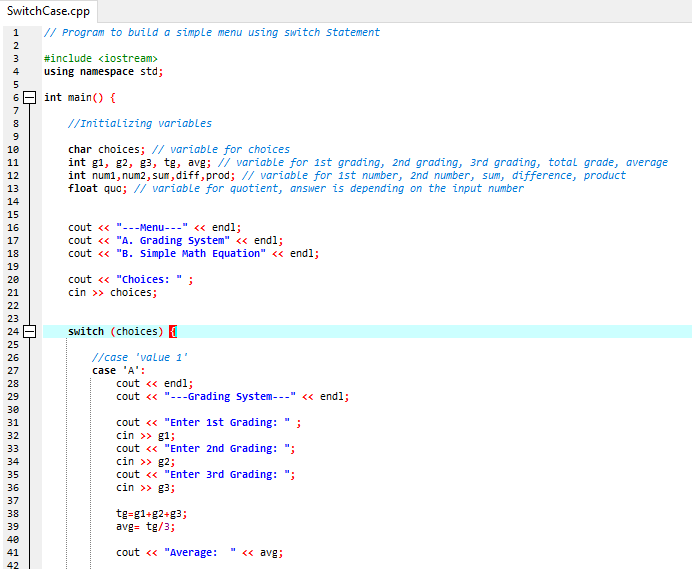Click the "switch (choices)" statement
Screen dimensions: 692x571
click(x=116, y=331)
